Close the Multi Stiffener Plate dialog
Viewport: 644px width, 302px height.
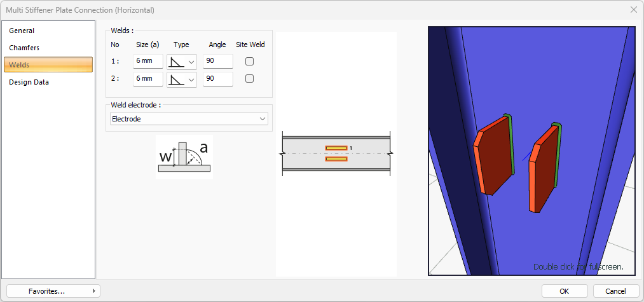[x=634, y=10]
